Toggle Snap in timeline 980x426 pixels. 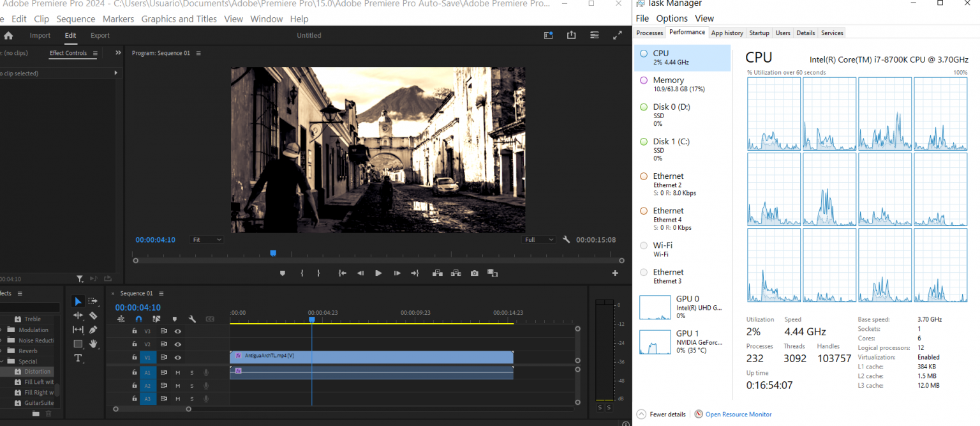pyautogui.click(x=138, y=319)
